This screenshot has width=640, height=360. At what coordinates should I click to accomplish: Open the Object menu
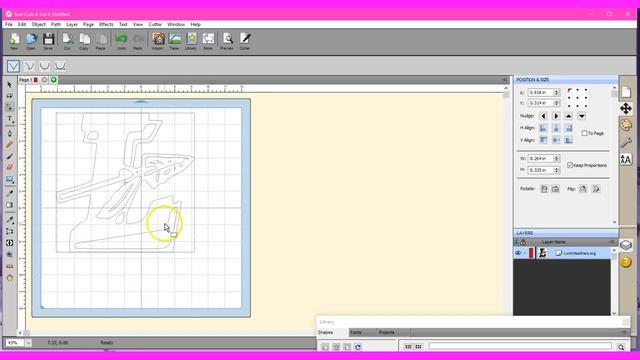click(x=39, y=24)
